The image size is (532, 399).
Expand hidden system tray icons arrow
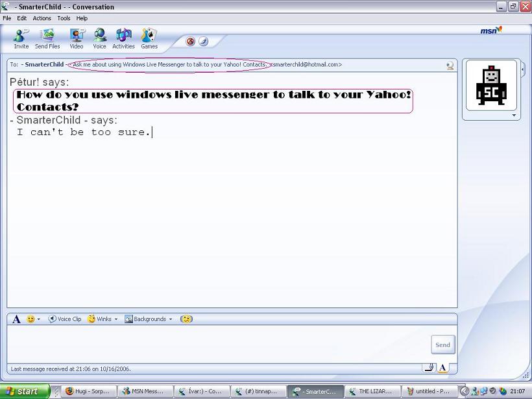tap(465, 391)
